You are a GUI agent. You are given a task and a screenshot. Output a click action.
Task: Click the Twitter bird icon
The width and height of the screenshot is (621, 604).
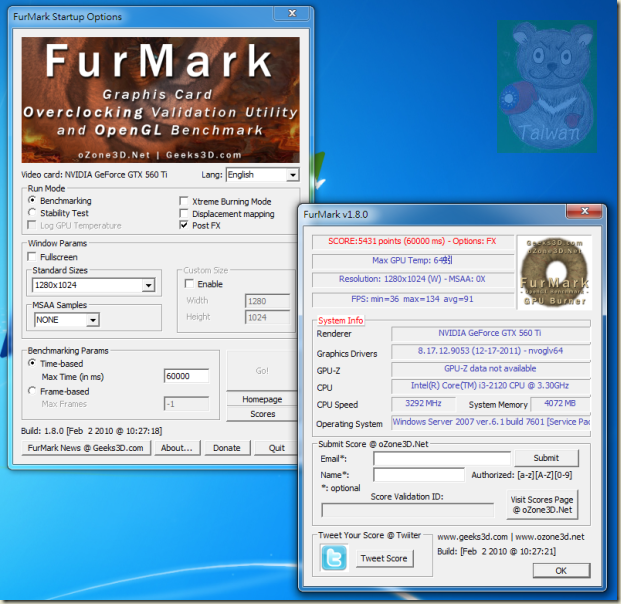[334, 558]
